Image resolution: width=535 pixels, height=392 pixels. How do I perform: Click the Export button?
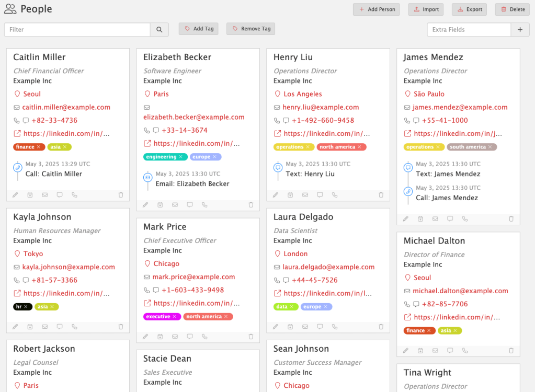tap(469, 9)
